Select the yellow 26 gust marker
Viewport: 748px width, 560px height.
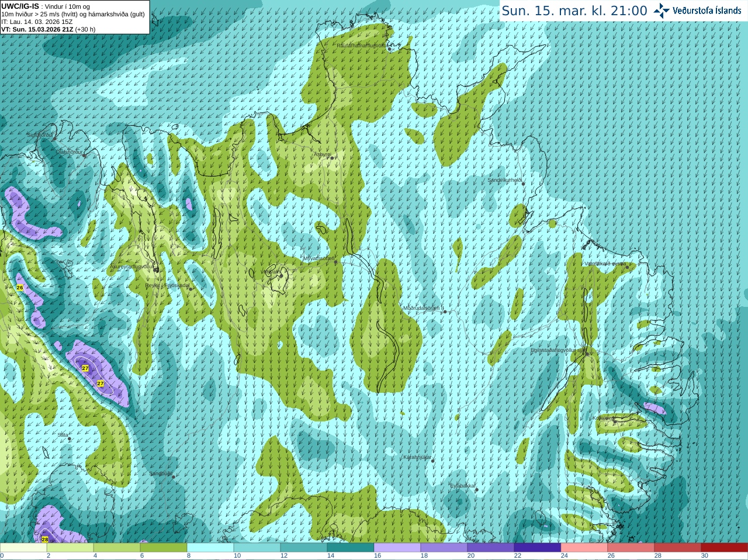(20, 288)
